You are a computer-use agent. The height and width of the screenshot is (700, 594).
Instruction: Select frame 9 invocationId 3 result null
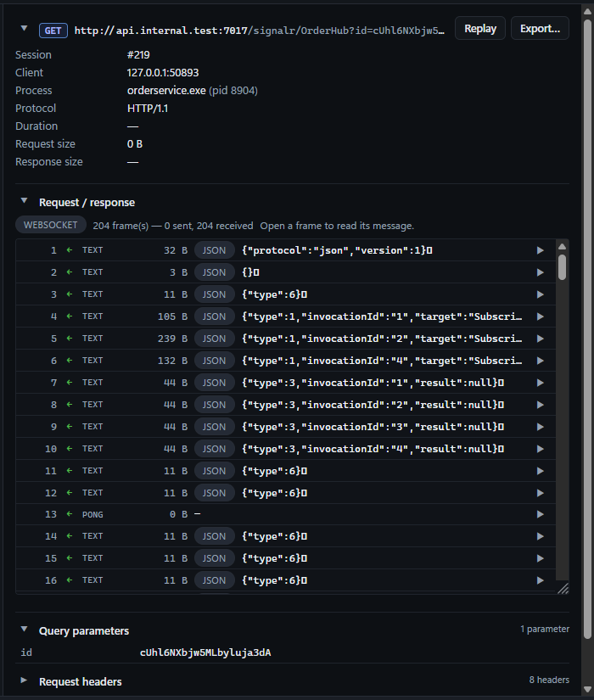(x=373, y=428)
